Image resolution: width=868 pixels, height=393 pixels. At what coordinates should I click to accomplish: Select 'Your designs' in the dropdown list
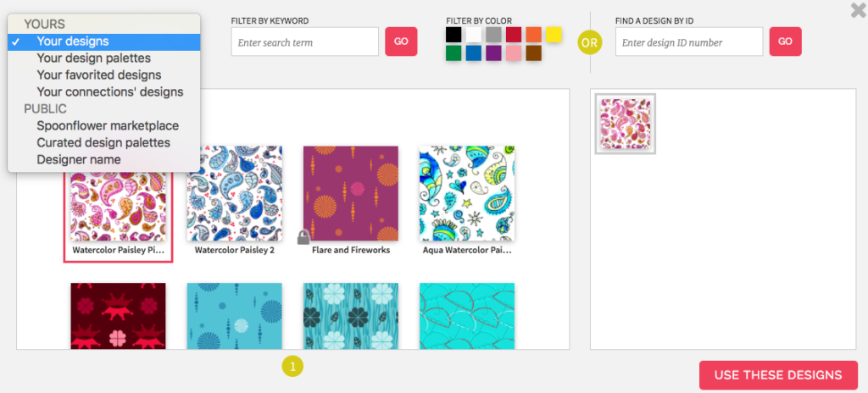coord(104,42)
